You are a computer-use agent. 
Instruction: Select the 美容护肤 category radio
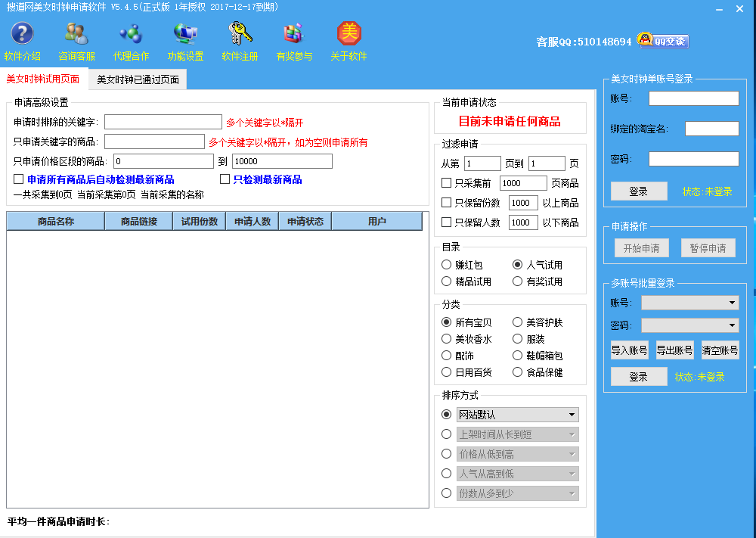tap(517, 322)
